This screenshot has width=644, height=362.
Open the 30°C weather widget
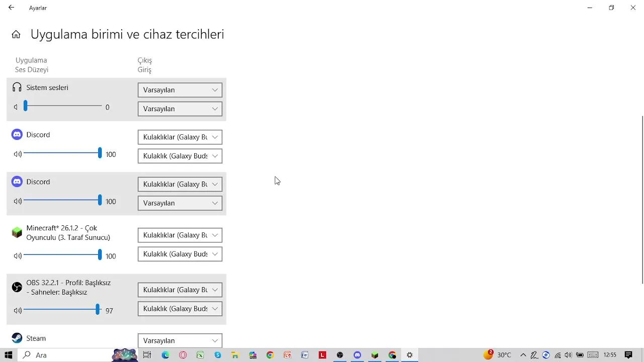pyautogui.click(x=497, y=355)
